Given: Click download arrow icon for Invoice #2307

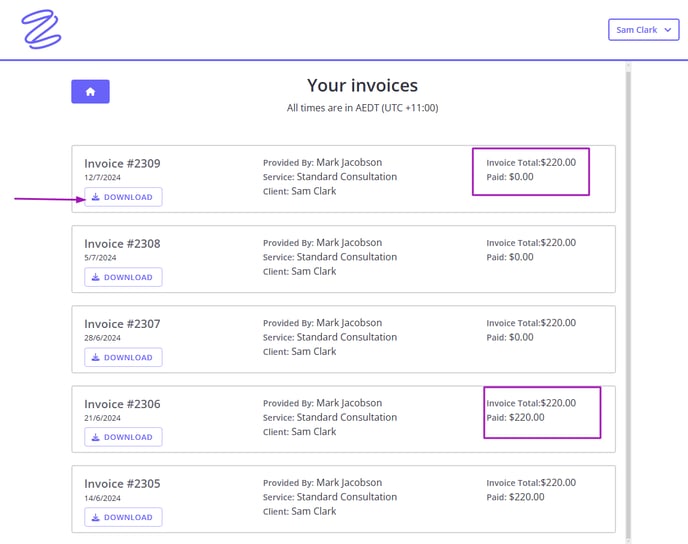Looking at the screenshot, I should (95, 357).
